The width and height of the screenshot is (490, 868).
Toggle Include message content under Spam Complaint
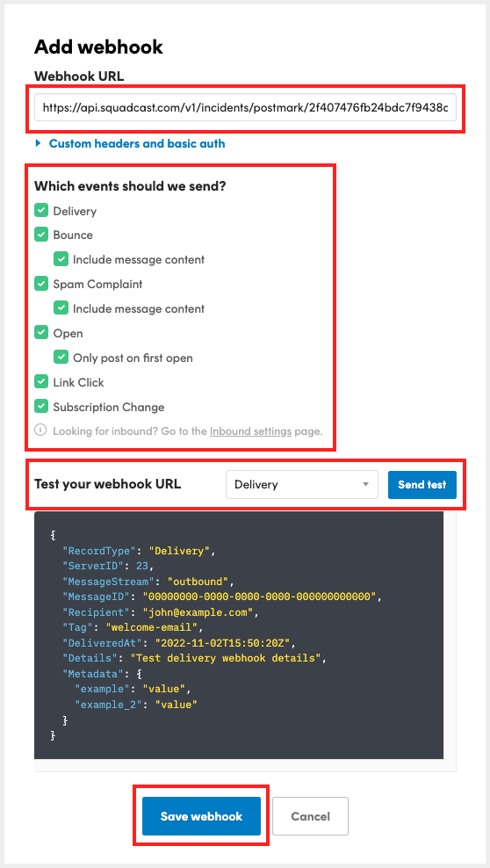pyautogui.click(x=61, y=308)
